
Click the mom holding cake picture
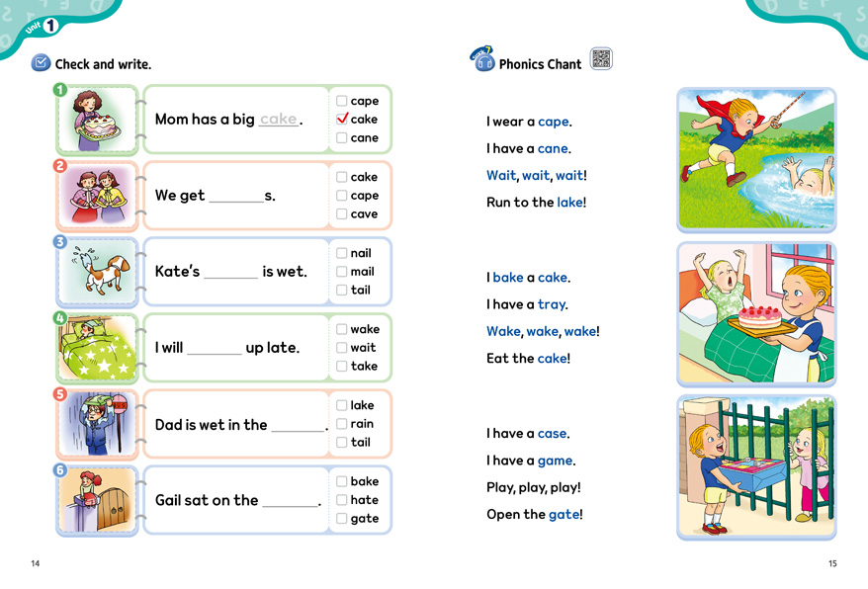click(x=97, y=120)
